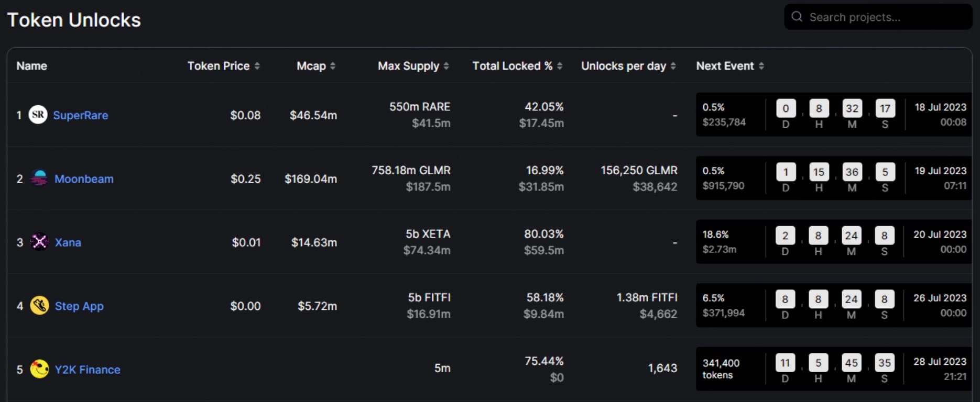Click the 58.18% total locked value
Screen dimensions: 980x402
click(x=545, y=297)
